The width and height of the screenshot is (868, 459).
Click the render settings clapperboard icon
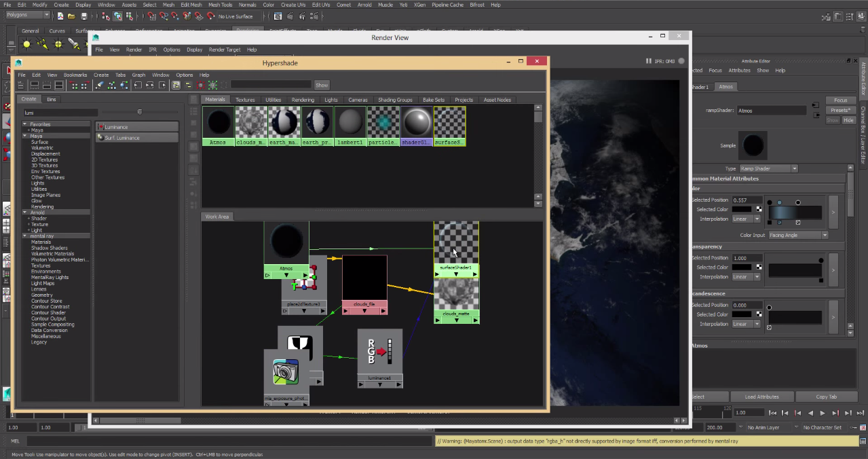(x=315, y=16)
